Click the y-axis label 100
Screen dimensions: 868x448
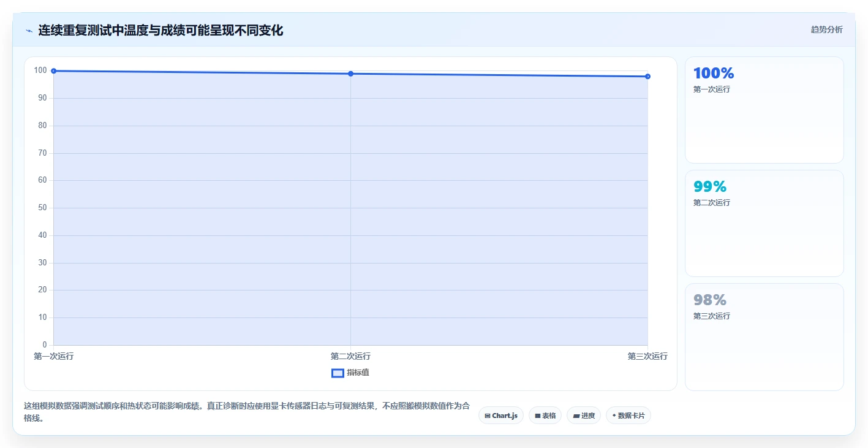(40, 70)
